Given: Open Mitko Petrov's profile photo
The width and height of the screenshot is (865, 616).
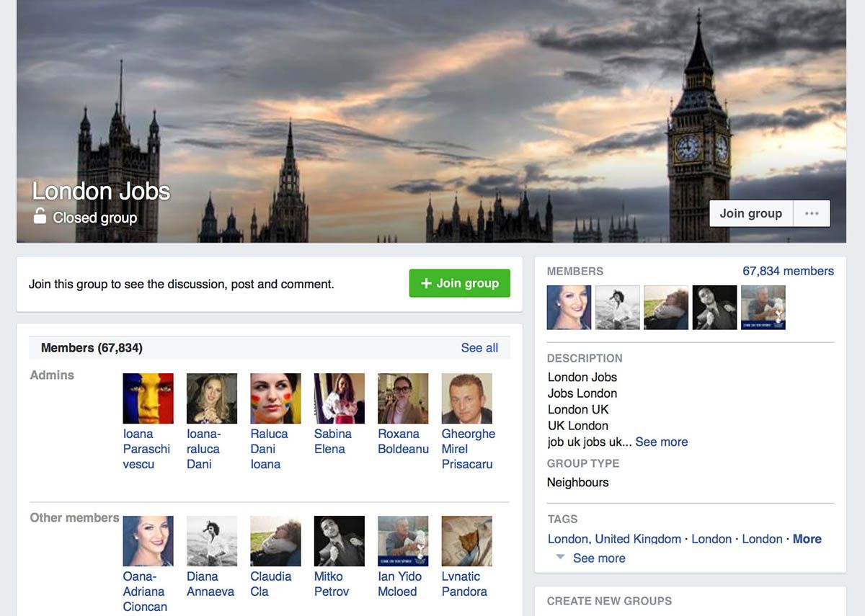Looking at the screenshot, I should pos(340,541).
